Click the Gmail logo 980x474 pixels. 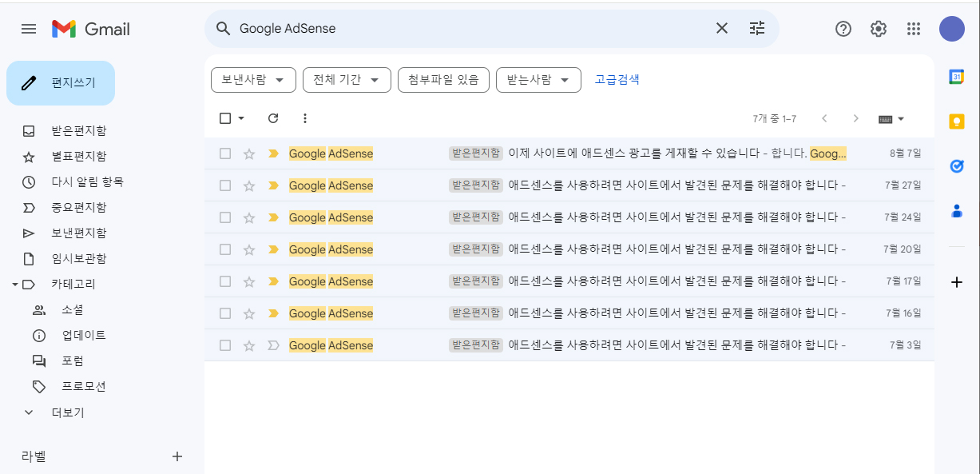click(x=91, y=29)
